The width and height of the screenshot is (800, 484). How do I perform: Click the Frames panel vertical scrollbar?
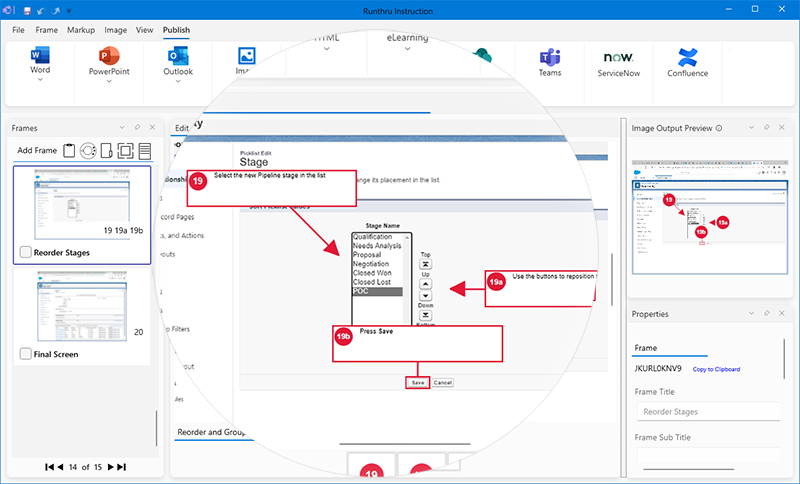pyautogui.click(x=156, y=427)
